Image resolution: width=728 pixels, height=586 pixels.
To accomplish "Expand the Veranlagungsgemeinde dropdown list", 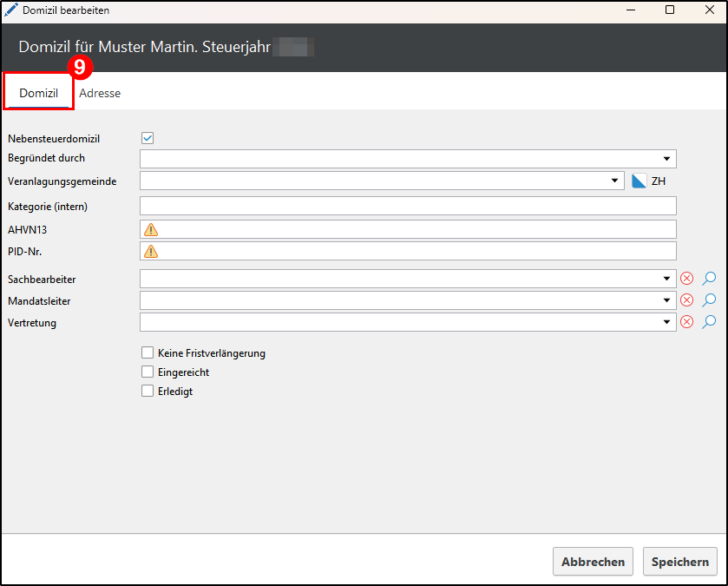I will tap(614, 181).
